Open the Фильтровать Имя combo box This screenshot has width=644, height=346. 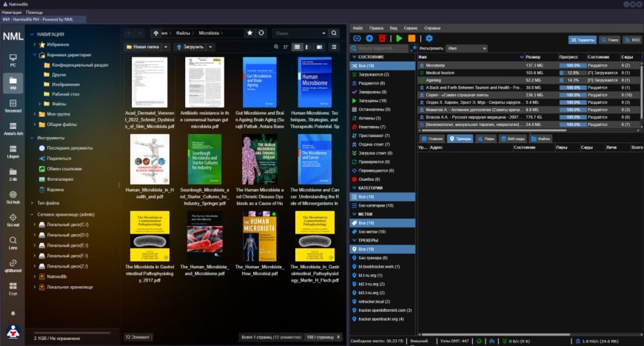click(x=466, y=48)
